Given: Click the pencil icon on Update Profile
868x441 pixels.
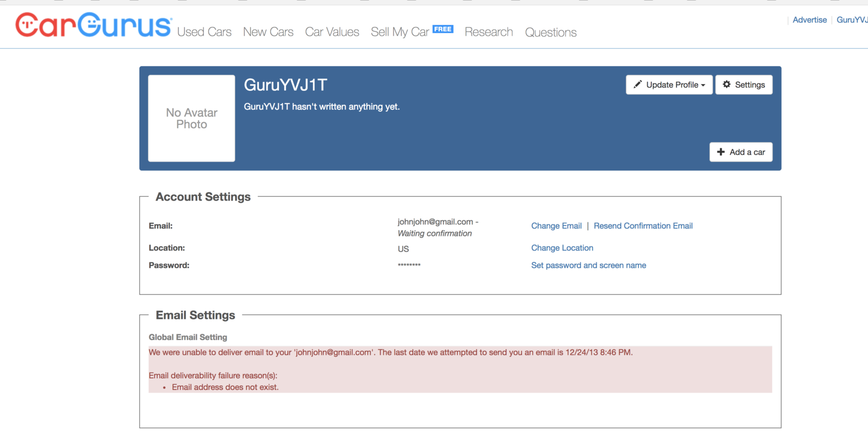Looking at the screenshot, I should tap(637, 84).
